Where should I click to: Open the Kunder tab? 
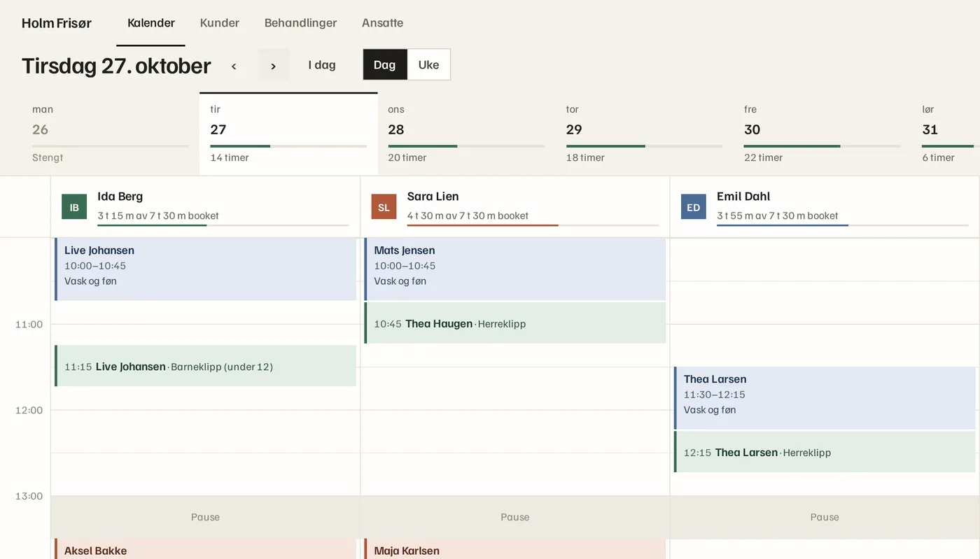pyautogui.click(x=220, y=23)
